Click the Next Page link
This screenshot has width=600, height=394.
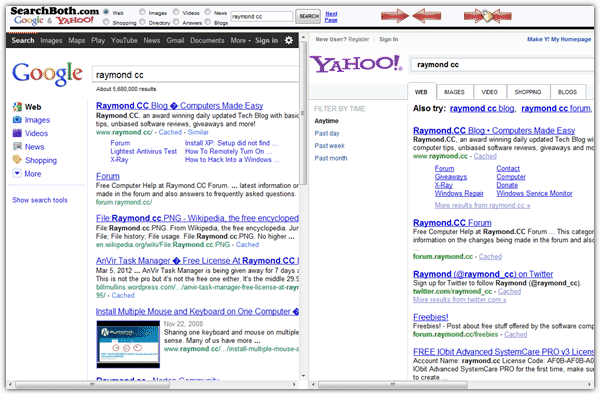pyautogui.click(x=331, y=16)
